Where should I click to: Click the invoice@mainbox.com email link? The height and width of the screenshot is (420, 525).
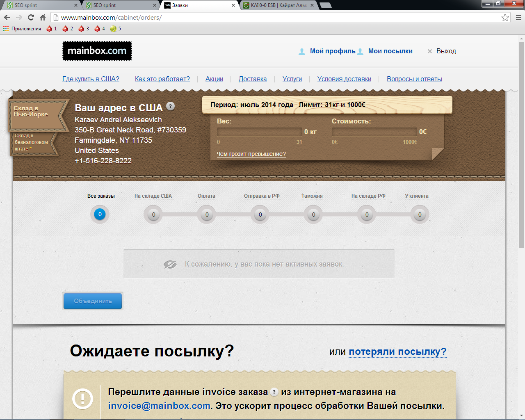point(159,406)
